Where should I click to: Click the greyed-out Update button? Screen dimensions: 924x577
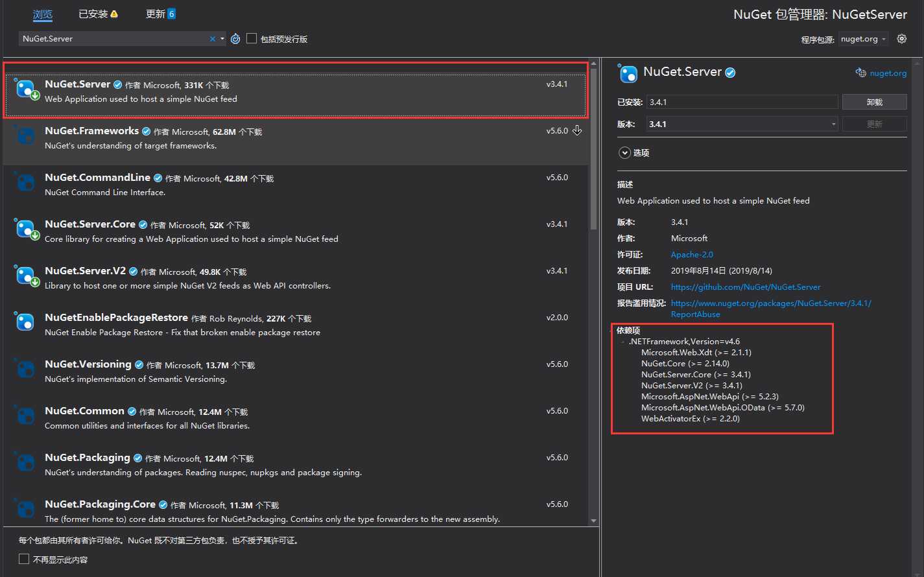click(x=874, y=124)
